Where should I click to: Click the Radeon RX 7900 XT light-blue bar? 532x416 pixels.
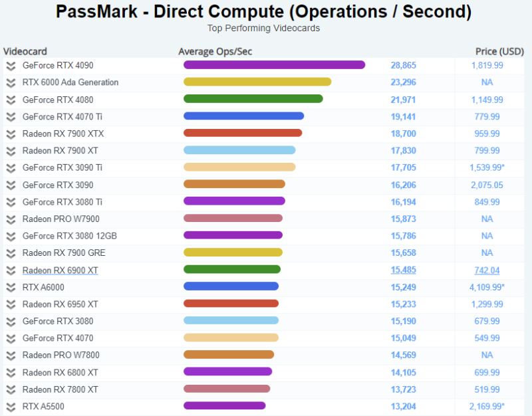pos(239,150)
